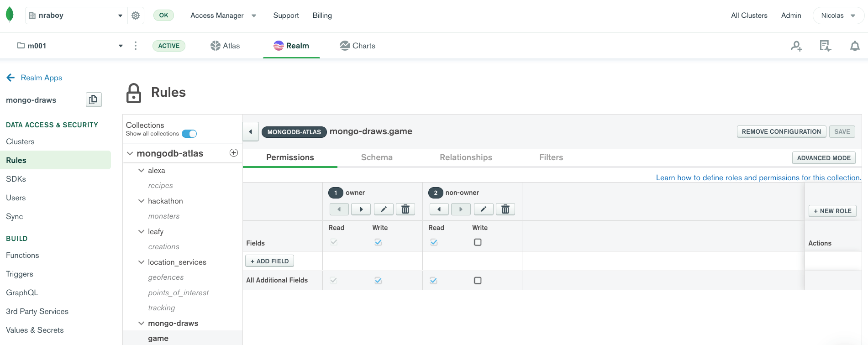Add a collection with the plus icon
The image size is (868, 345).
tap(234, 153)
